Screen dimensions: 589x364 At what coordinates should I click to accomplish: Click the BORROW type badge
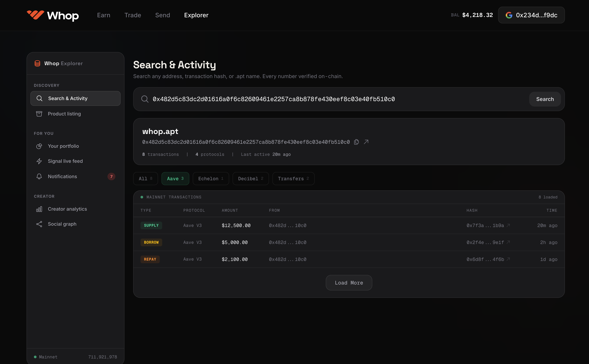151,242
